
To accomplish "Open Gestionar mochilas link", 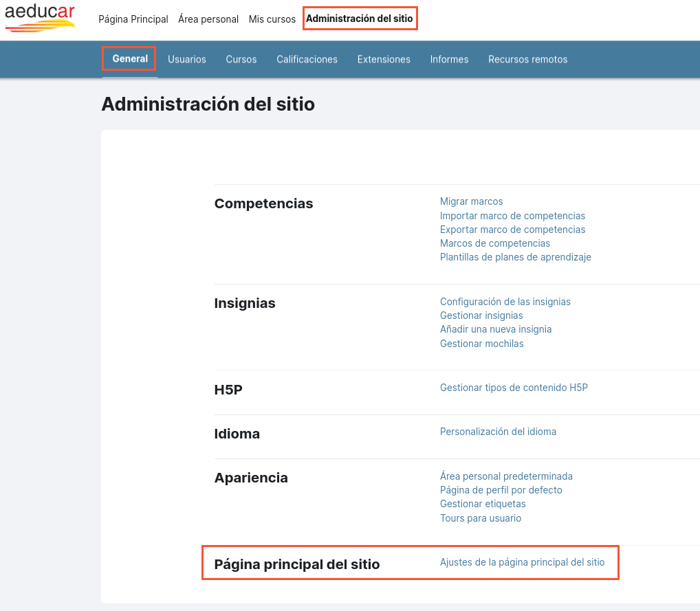I will click(x=482, y=344).
